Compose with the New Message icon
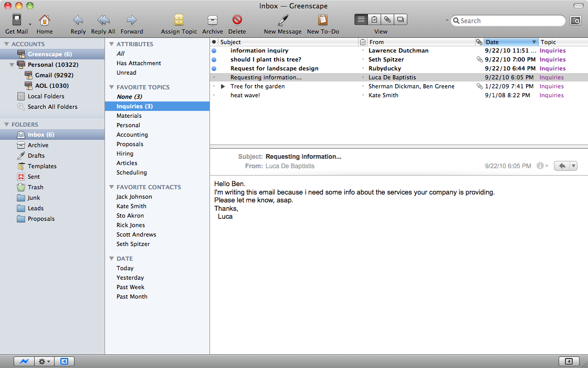588x368 pixels. pyautogui.click(x=282, y=21)
